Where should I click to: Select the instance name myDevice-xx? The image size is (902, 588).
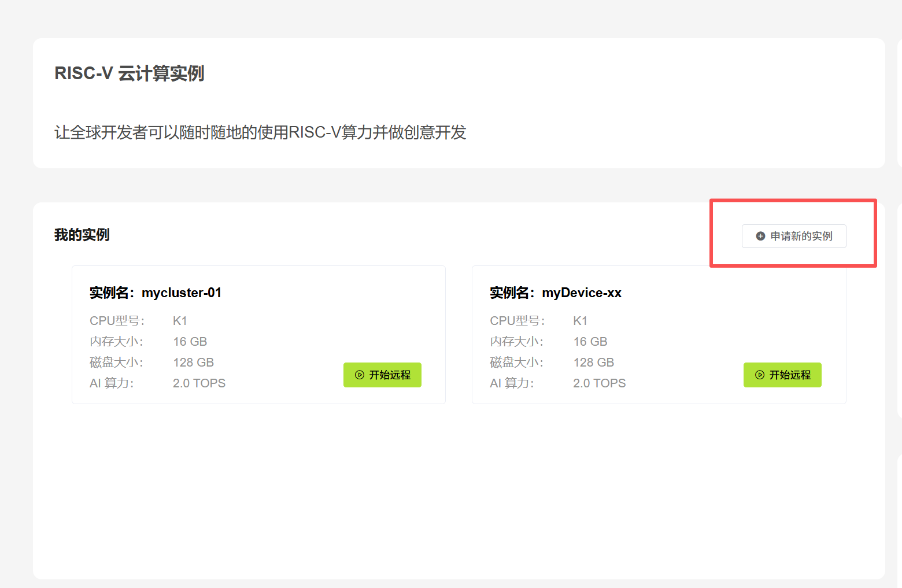pyautogui.click(x=581, y=293)
